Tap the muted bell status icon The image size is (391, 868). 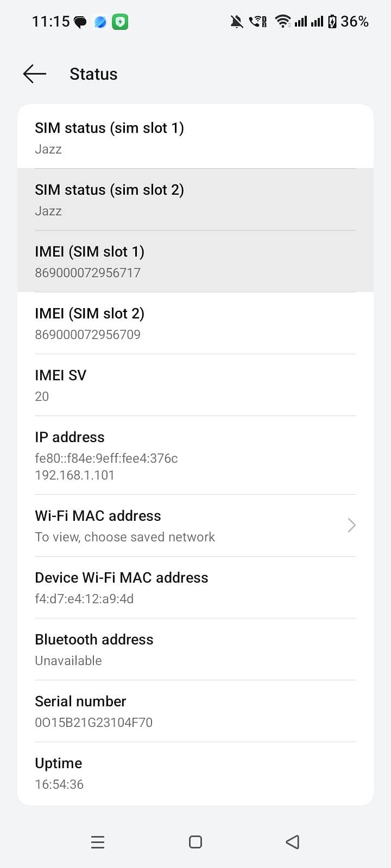pyautogui.click(x=237, y=22)
